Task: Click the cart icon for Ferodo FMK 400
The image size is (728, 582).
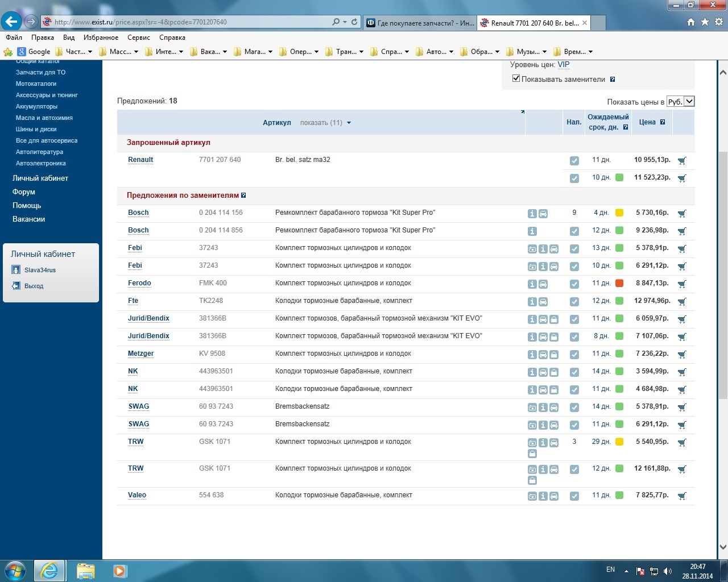Action: [682, 284]
